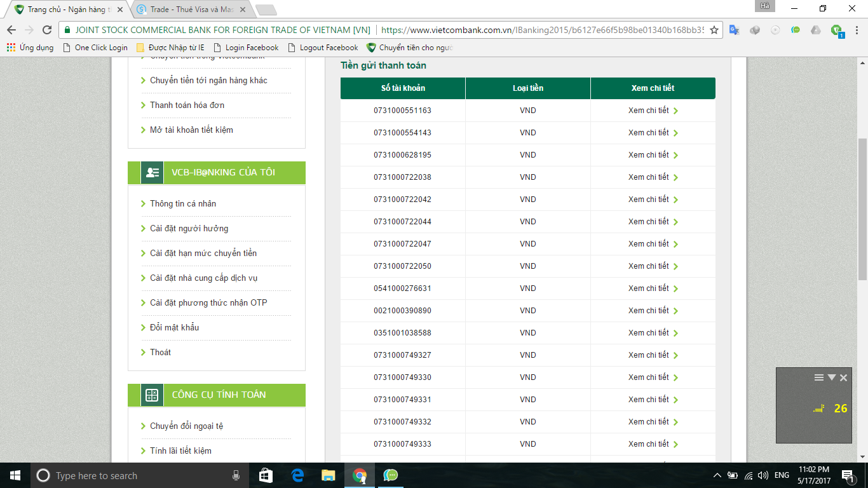Click Thoát to log out
The image size is (868, 488).
click(x=160, y=353)
